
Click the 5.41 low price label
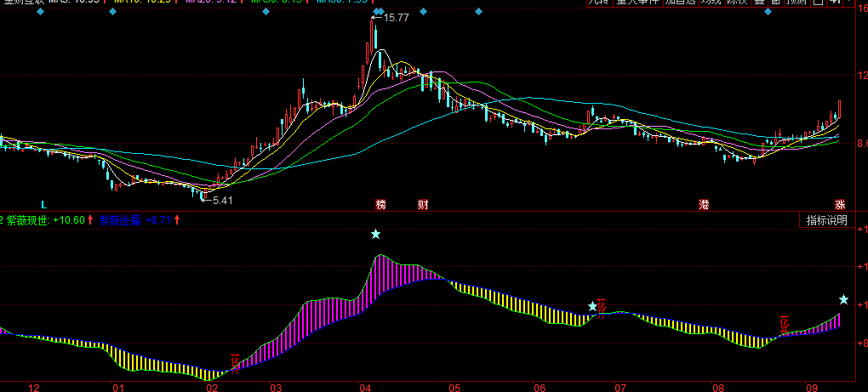[221, 200]
